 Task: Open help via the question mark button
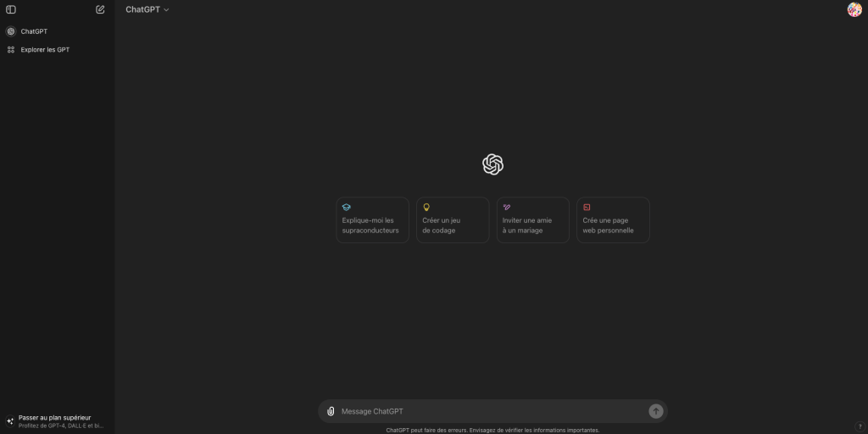pos(859,426)
